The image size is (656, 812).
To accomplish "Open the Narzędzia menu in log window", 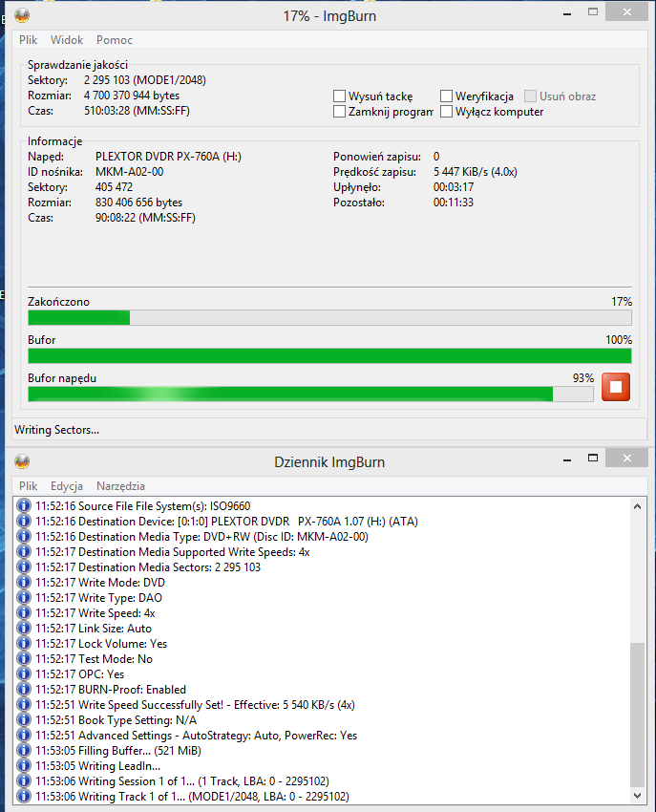I will tap(120, 485).
